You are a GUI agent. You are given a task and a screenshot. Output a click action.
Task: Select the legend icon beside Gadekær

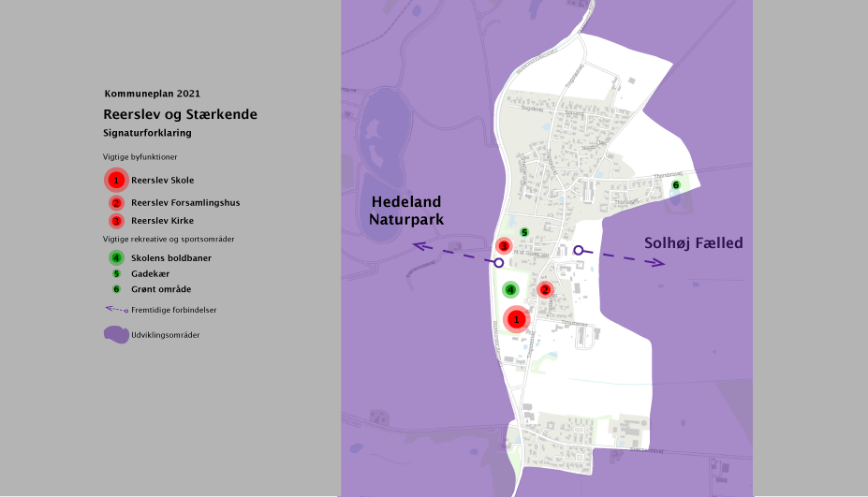pos(116,273)
